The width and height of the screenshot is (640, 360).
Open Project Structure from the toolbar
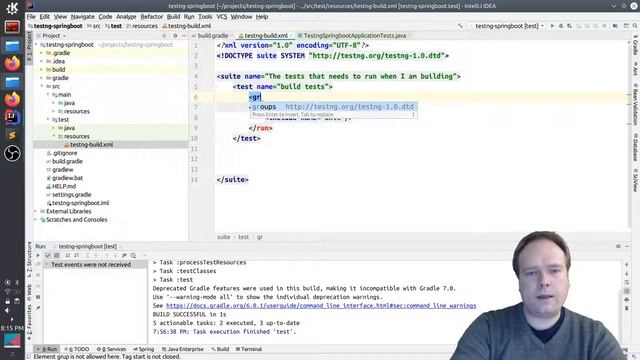coord(615,26)
